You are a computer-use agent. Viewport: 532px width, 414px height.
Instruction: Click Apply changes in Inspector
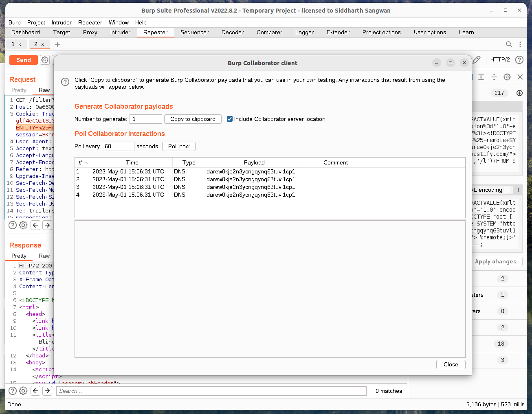pos(495,262)
